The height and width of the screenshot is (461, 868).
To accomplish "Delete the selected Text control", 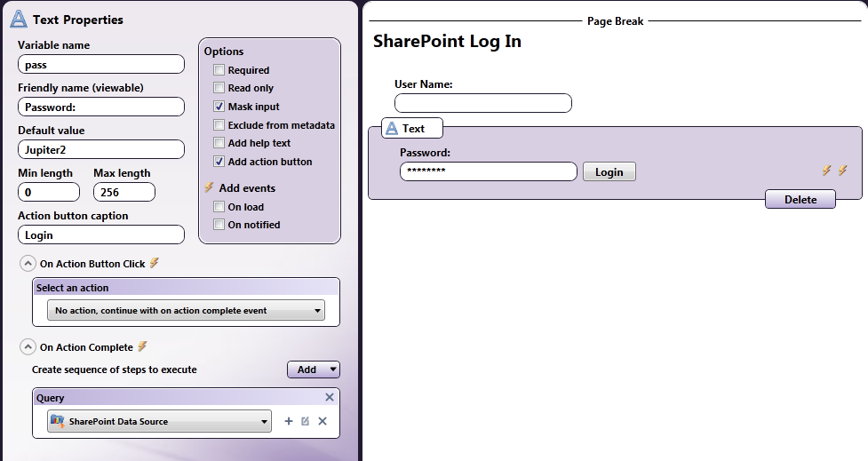I will coord(800,199).
